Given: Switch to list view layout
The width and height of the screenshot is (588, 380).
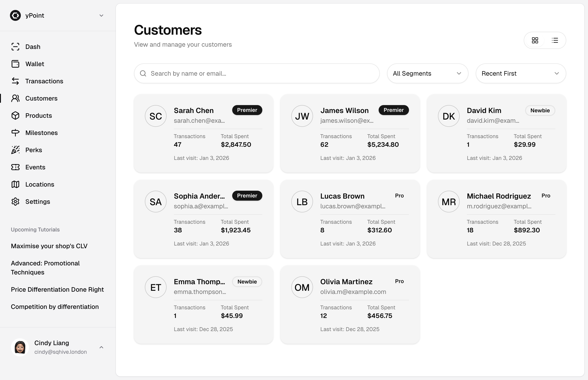Looking at the screenshot, I should (555, 40).
